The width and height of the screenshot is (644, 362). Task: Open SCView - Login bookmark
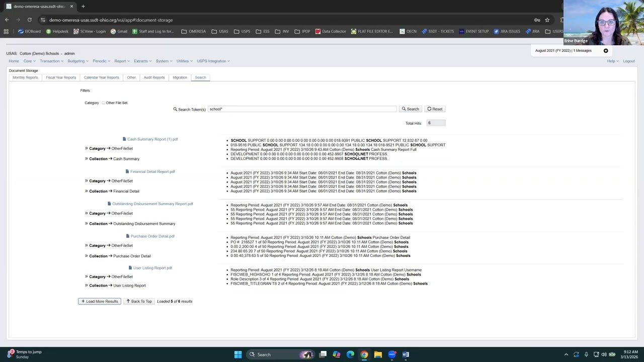(x=90, y=31)
